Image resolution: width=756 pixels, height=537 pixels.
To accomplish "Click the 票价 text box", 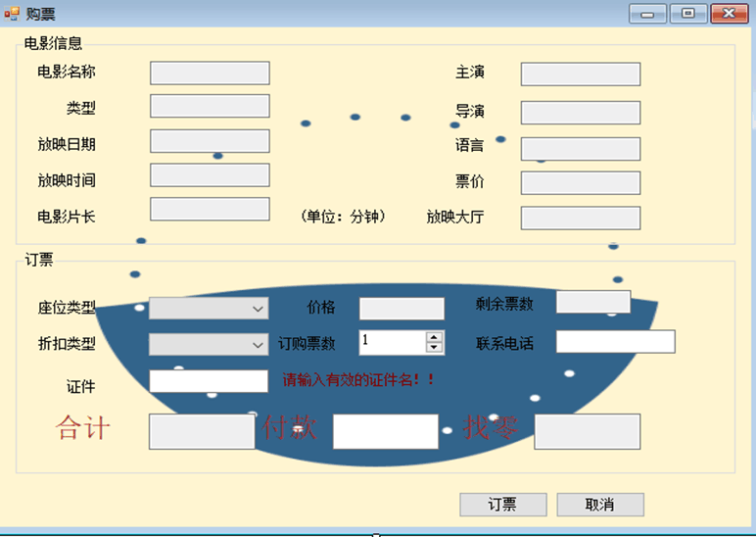I will click(x=580, y=183).
